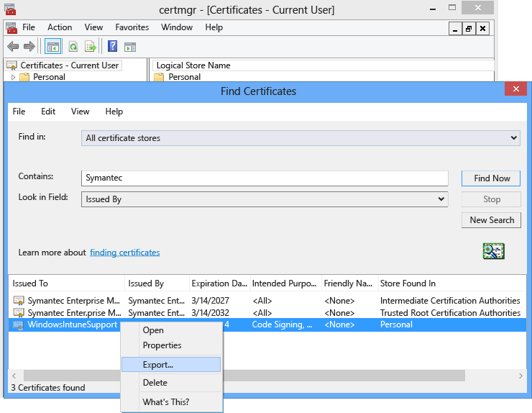The height and width of the screenshot is (413, 532).
Task: Select Personal in the Logical Store list
Action: click(184, 77)
